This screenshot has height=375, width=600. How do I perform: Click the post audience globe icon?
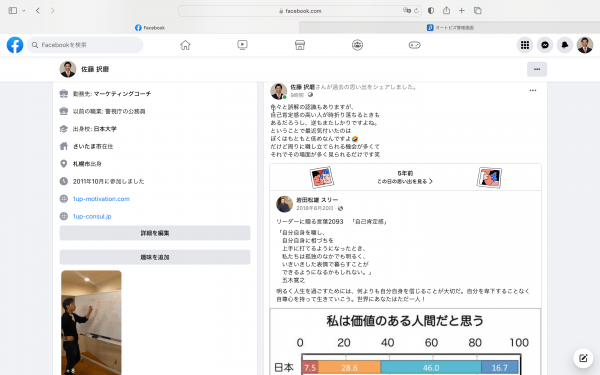coord(310,95)
